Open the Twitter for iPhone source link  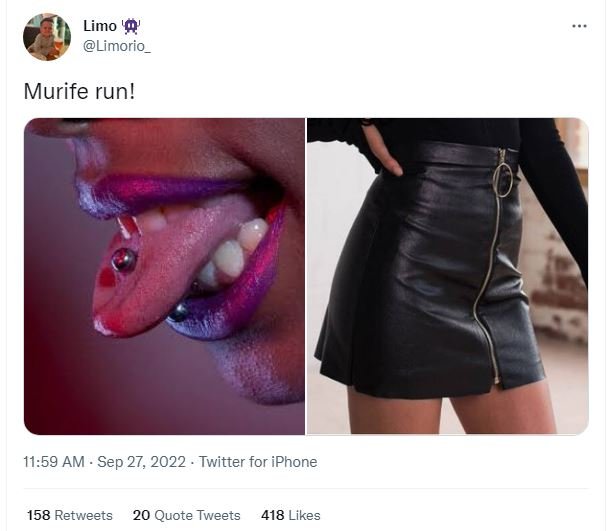click(258, 462)
